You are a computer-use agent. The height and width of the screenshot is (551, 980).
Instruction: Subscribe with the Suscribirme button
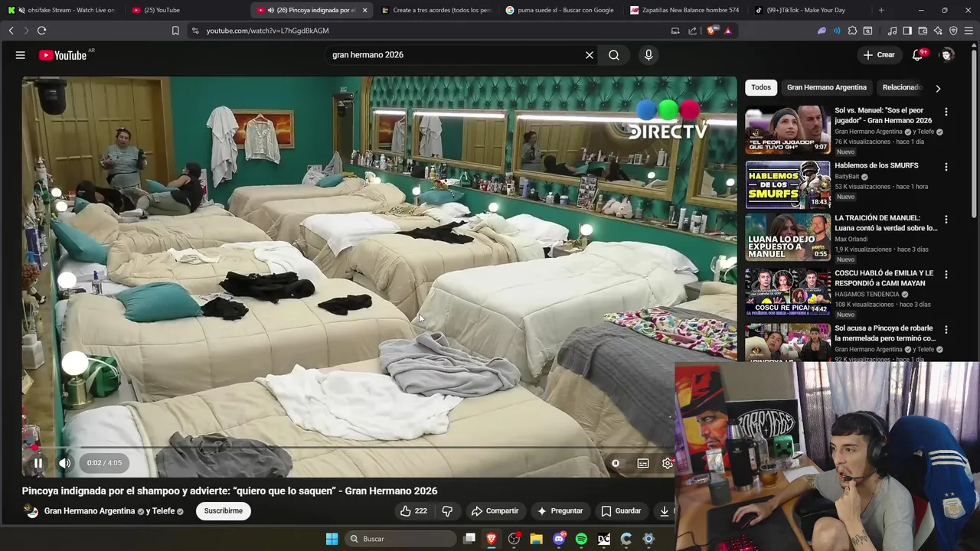(223, 511)
